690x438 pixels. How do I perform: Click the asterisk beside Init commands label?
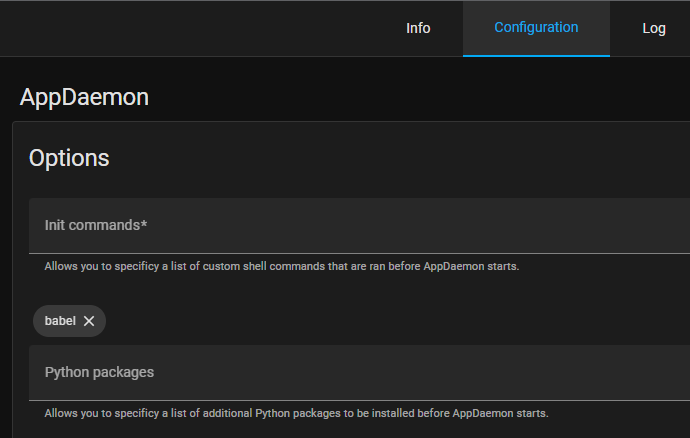[x=144, y=225]
